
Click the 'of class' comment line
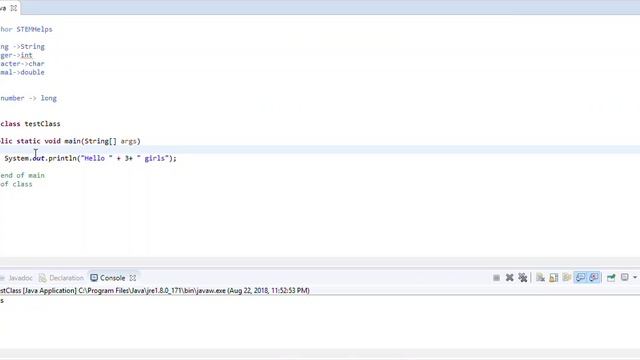click(16, 184)
